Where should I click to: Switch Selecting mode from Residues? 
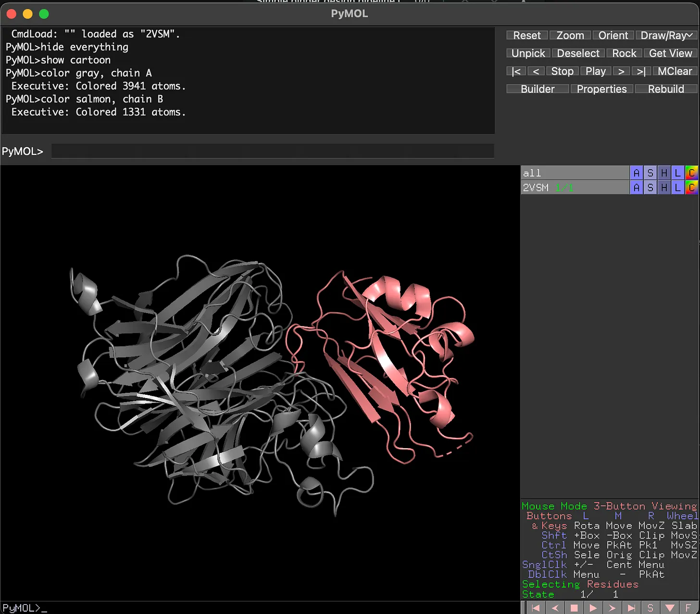point(612,584)
